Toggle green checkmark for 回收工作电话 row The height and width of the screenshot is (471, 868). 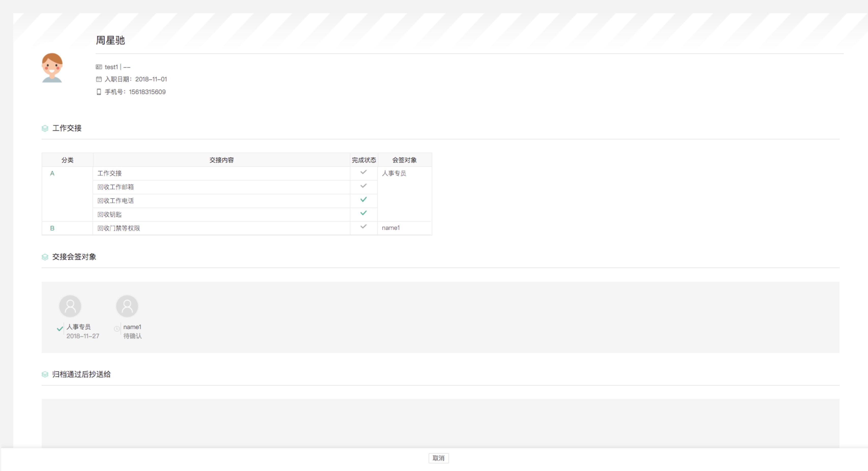[x=363, y=200]
